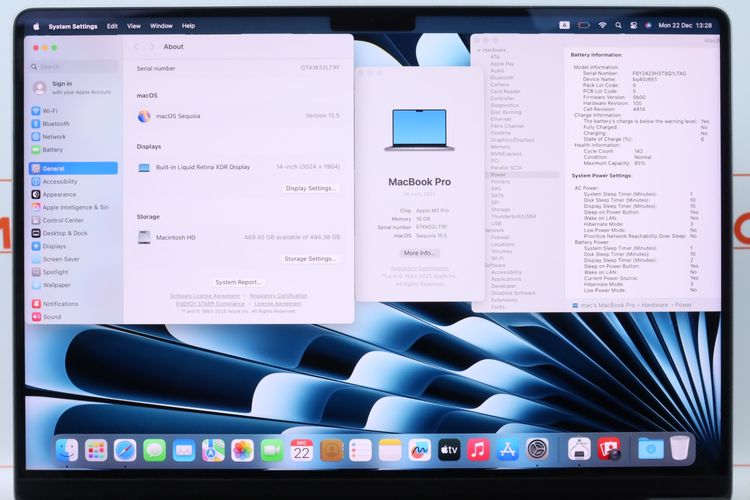Screen dimensions: 750x500
Task: Open ENERGY STAR Compliance link
Action: [210, 303]
